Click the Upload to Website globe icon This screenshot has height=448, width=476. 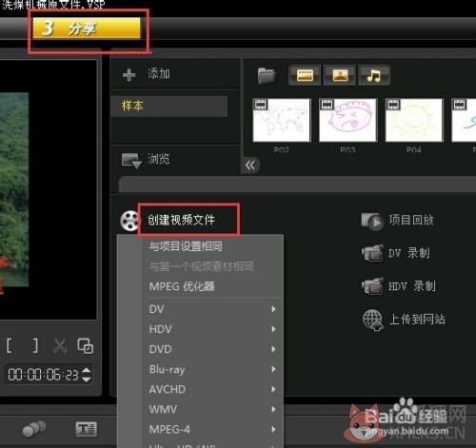click(x=372, y=320)
